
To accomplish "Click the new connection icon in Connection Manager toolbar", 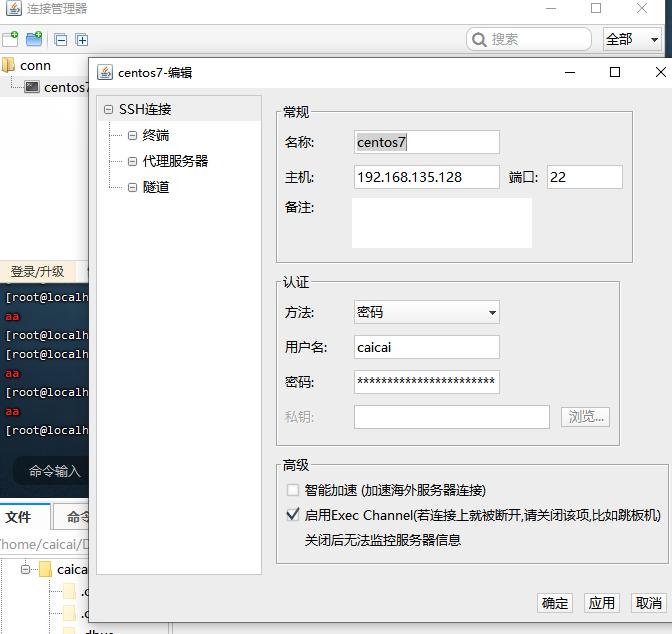I will click(x=10, y=39).
